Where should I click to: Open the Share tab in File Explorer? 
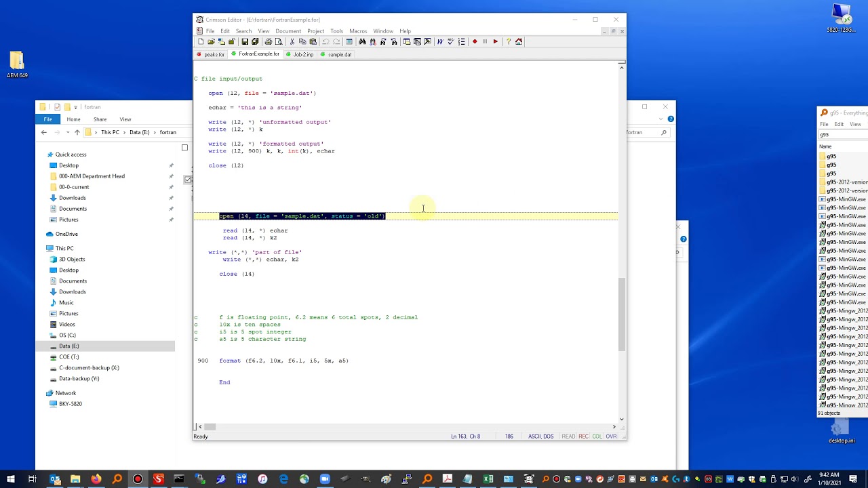(x=100, y=119)
